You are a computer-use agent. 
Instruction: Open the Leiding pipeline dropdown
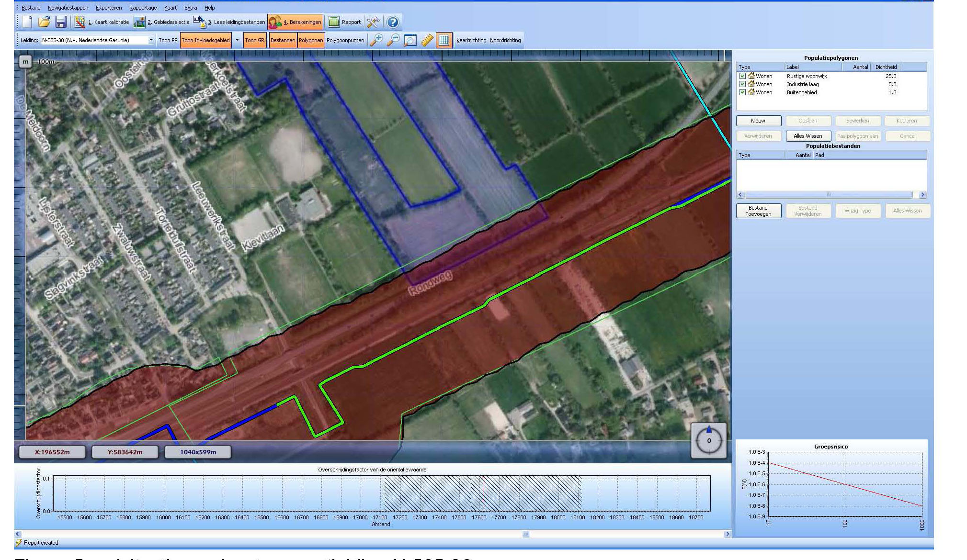click(151, 40)
